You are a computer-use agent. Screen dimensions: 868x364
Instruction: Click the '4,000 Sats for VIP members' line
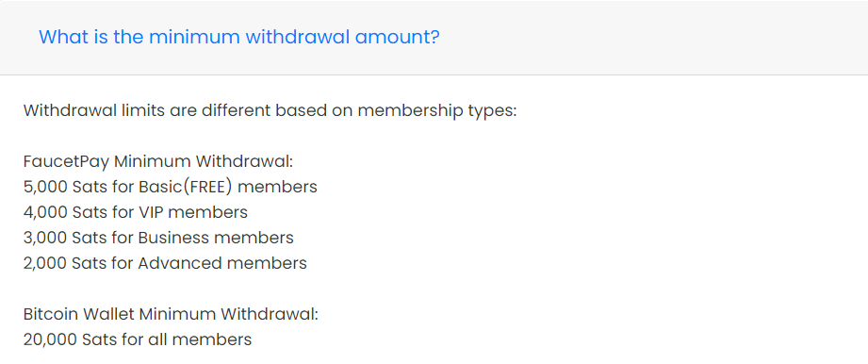pyautogui.click(x=135, y=212)
